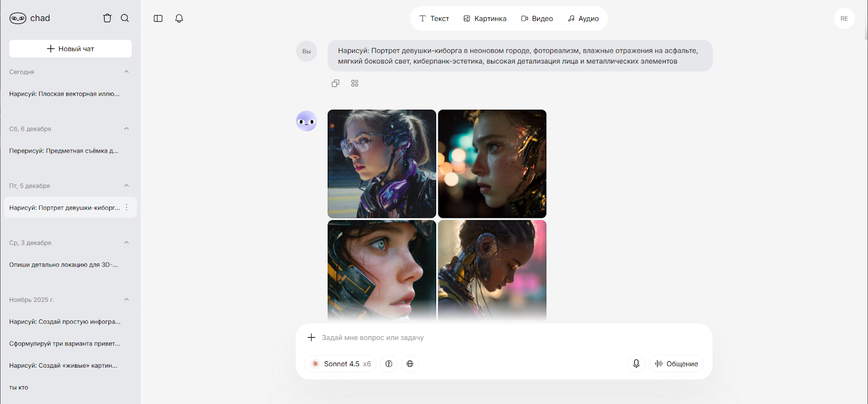Open the cyborg girl with glasses image

382,163
